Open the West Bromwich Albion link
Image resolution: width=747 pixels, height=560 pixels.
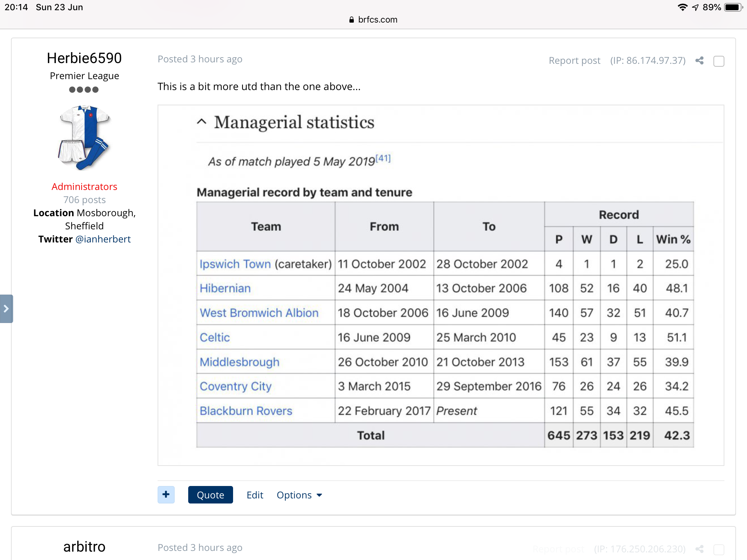tap(259, 313)
